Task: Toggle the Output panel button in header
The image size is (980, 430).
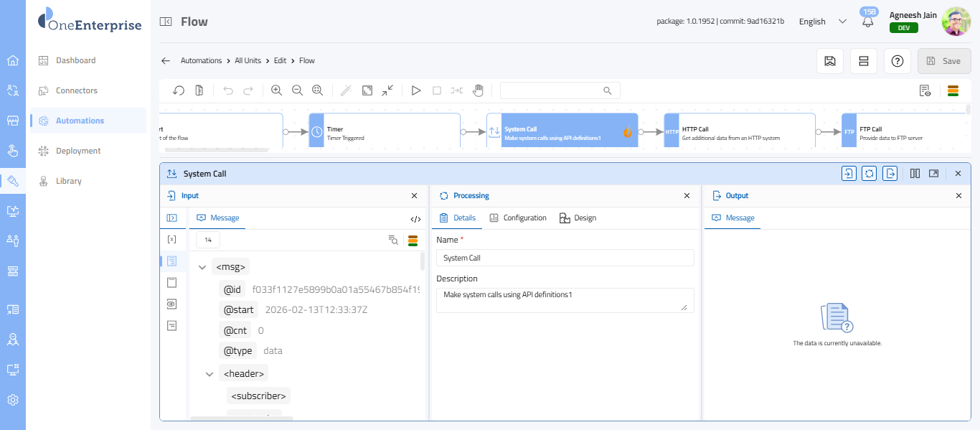Action: (890, 173)
